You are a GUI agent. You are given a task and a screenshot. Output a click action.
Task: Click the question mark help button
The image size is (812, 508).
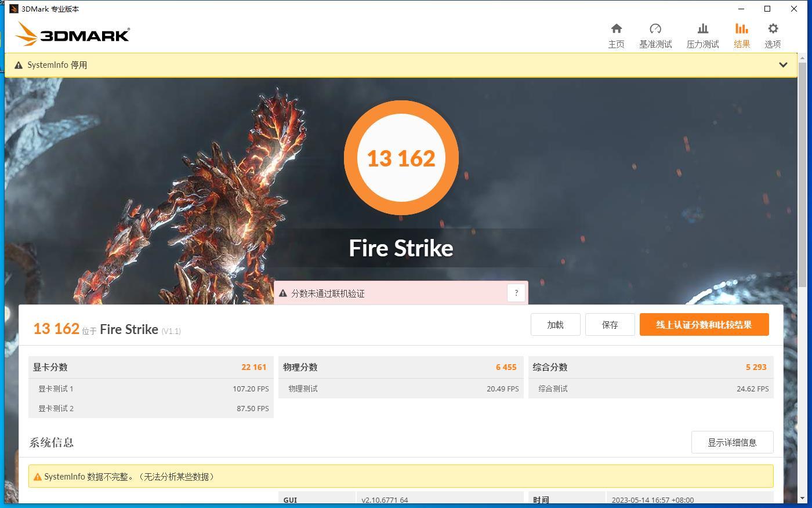[x=516, y=293]
